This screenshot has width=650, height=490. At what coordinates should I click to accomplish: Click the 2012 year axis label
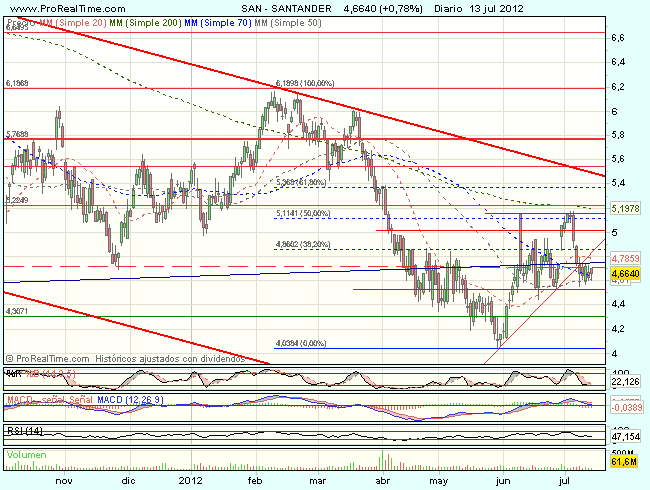[191, 481]
